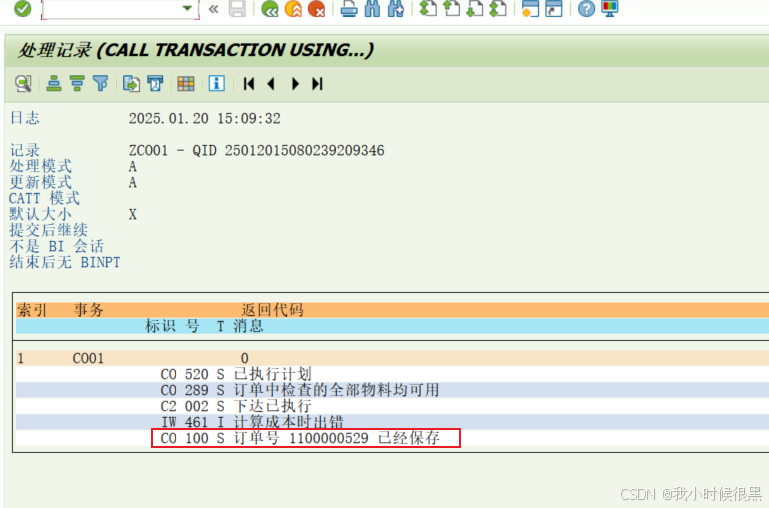Viewport: 769px width, 508px height.
Task: Go to next page icon in top toolbar
Action: pos(474,8)
